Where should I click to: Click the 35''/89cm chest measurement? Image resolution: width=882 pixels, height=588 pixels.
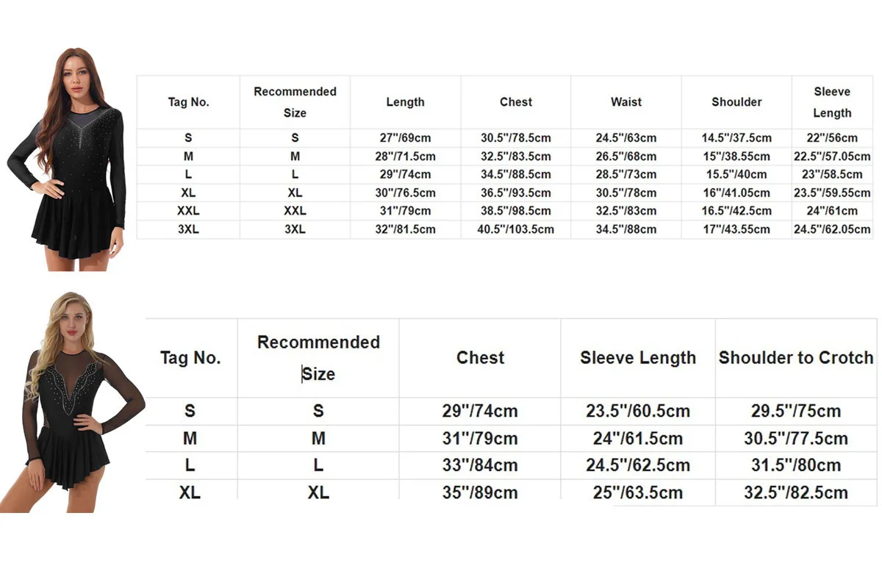(x=480, y=492)
